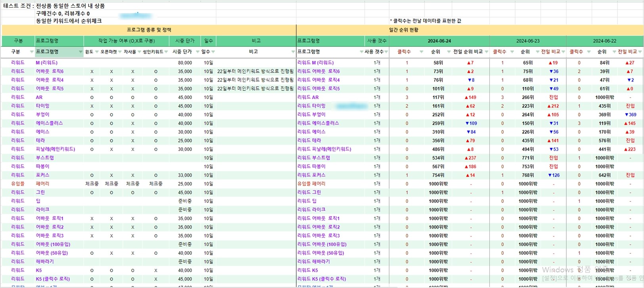The image size is (644, 288).
Task: Click the 리워드 K5 (클릭수 로직) cell
Action: pos(322,279)
